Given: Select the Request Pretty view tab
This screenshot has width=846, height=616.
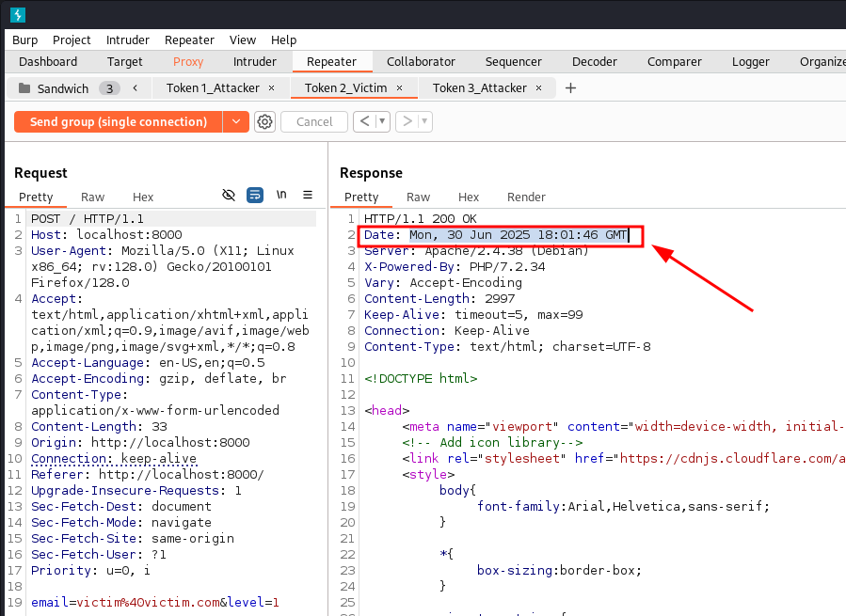Looking at the screenshot, I should [x=36, y=197].
